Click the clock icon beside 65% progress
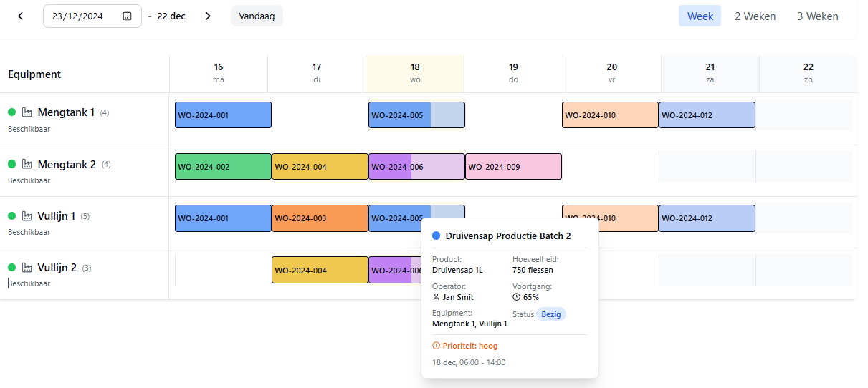This screenshot has width=868, height=388. coord(517,297)
